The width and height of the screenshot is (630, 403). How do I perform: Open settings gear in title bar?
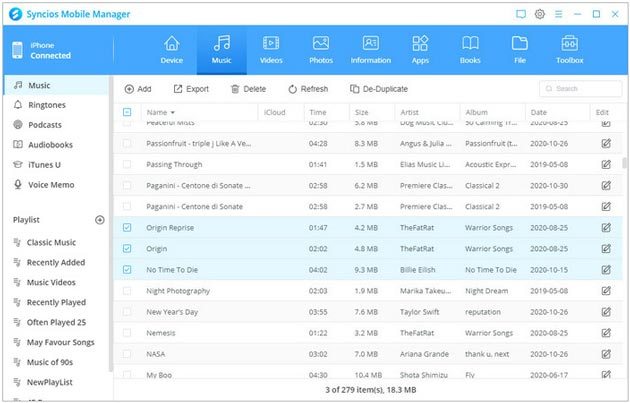tap(540, 14)
